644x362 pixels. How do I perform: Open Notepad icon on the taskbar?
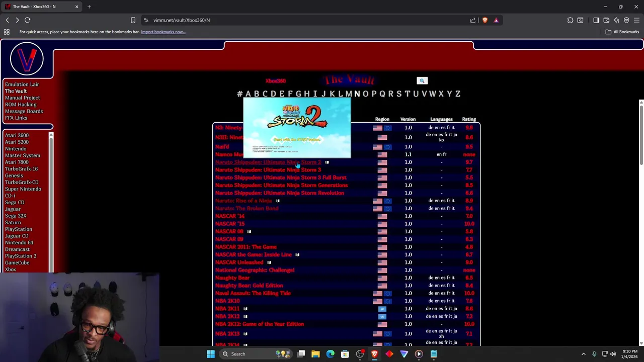(433, 354)
